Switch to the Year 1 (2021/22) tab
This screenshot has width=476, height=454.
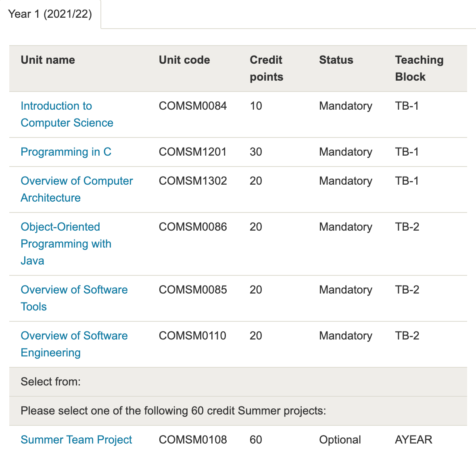50,14
